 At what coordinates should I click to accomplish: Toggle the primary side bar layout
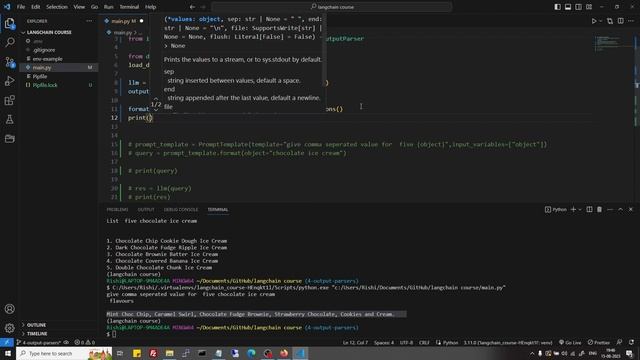558,7
